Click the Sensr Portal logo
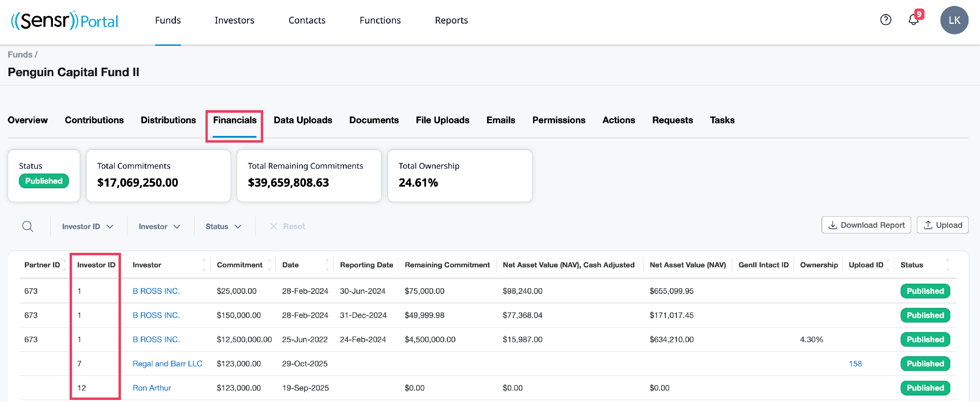Image resolution: width=980 pixels, height=402 pixels. click(65, 21)
